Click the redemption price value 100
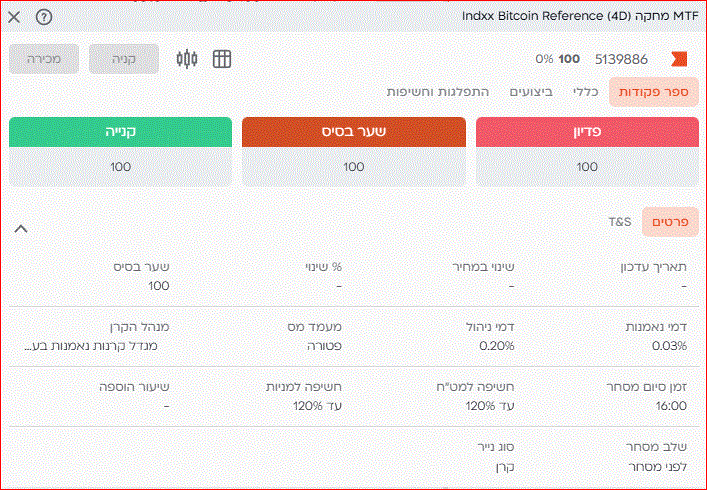This screenshot has width=707, height=490. coord(587,167)
